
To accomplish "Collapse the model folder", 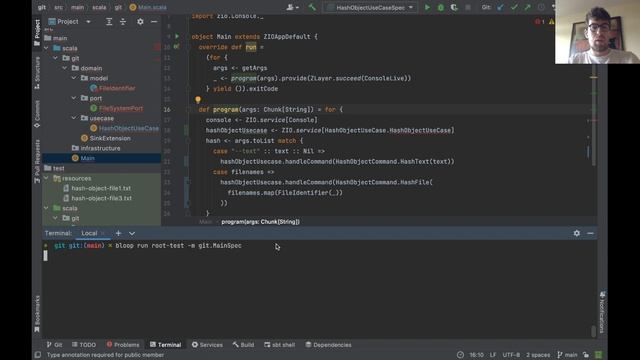I will [74, 78].
